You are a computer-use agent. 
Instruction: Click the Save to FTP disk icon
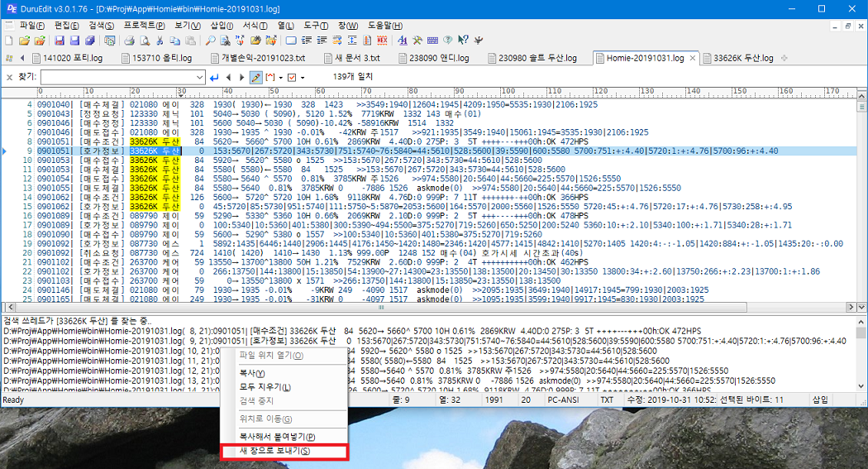[60, 41]
